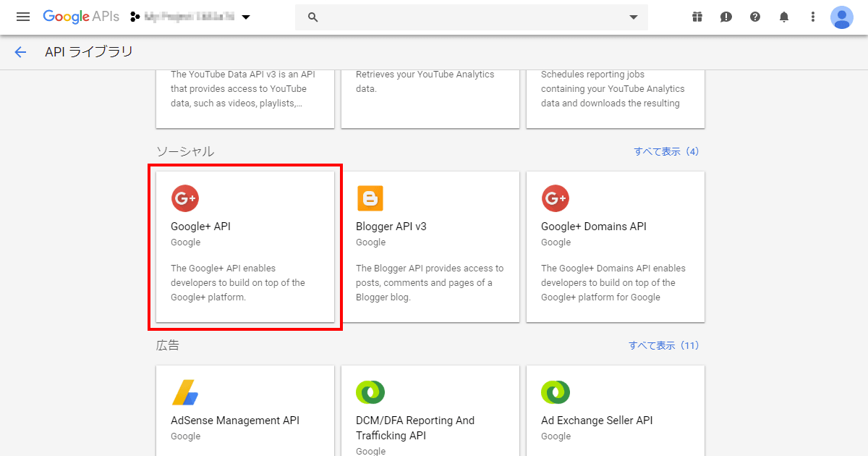Click the Google APIs logo
Image resolution: width=868 pixels, height=456 pixels.
pyautogui.click(x=81, y=17)
